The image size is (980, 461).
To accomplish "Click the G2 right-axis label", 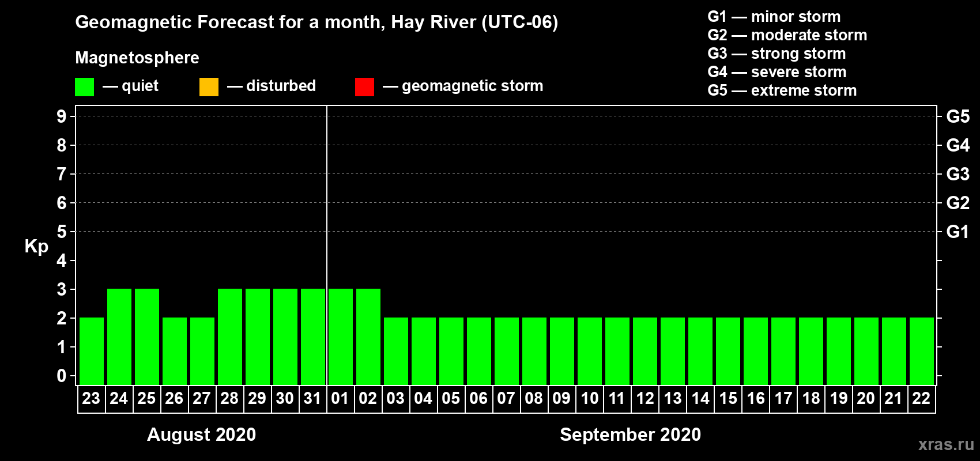I will [958, 203].
